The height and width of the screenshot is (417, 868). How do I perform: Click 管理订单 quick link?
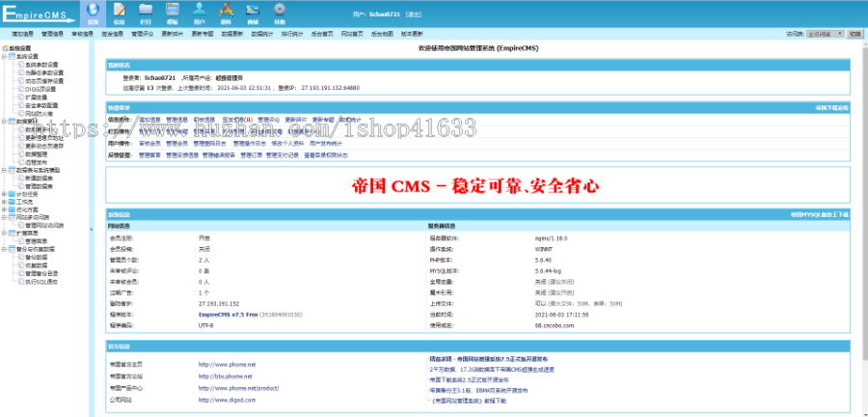(x=251, y=155)
